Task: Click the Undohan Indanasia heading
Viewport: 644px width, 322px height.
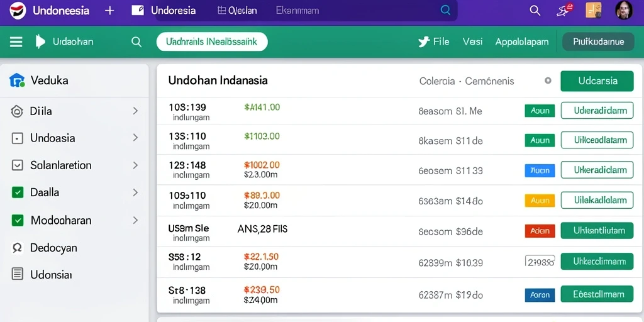Action: pos(218,80)
